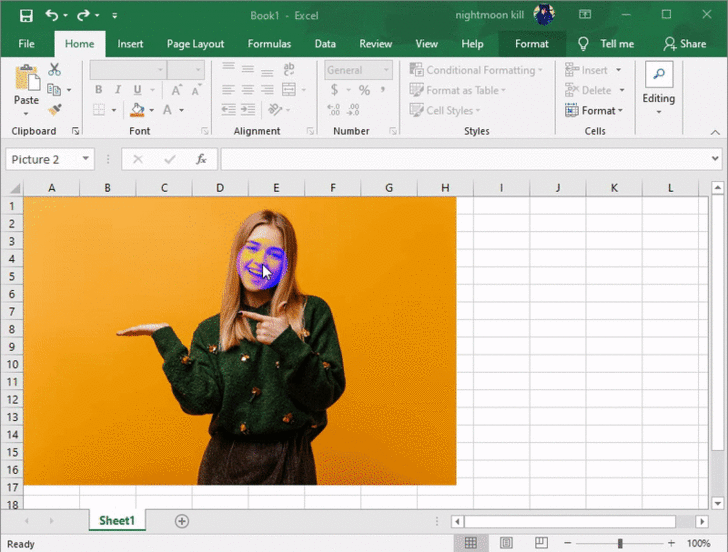Click the Name Box showing Picture 2
Viewport: 728px width, 552px height.
click(x=50, y=160)
